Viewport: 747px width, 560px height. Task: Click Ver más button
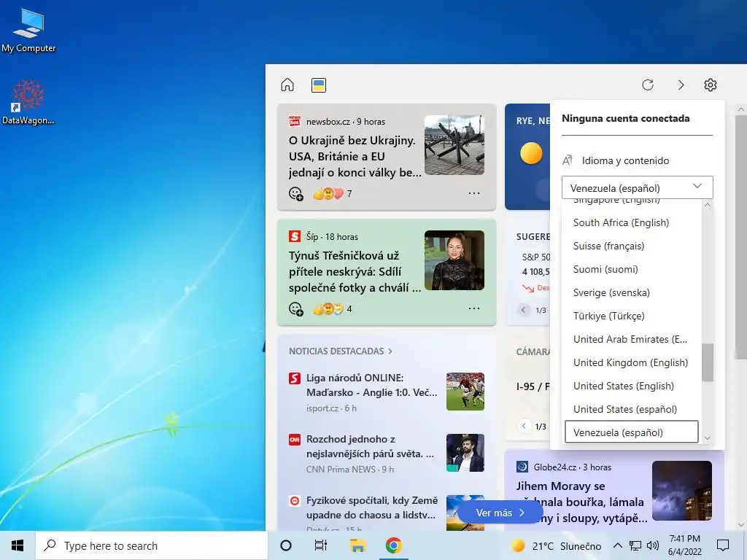pos(500,513)
